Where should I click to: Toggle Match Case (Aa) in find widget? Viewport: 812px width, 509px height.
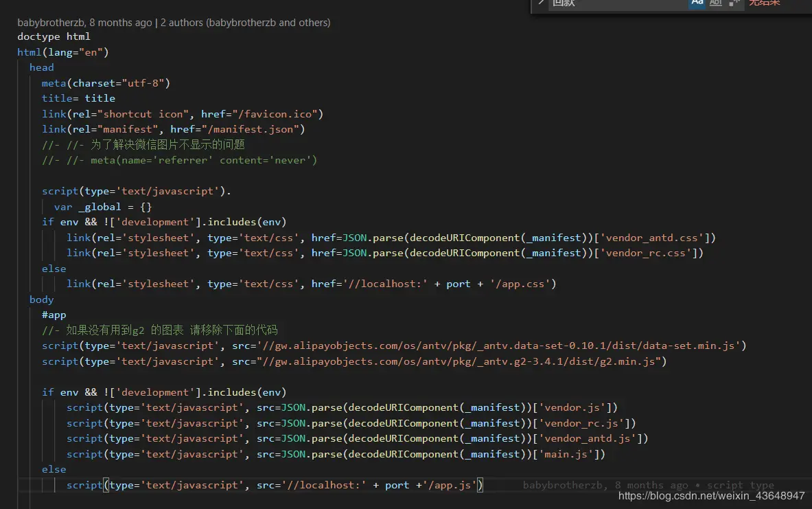(697, 3)
